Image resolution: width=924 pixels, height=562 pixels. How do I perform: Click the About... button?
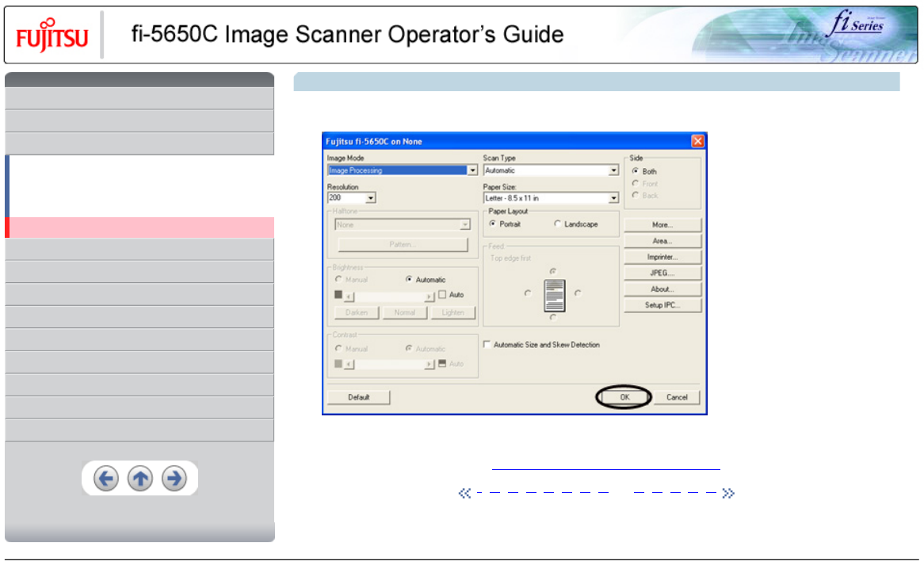tap(662, 289)
